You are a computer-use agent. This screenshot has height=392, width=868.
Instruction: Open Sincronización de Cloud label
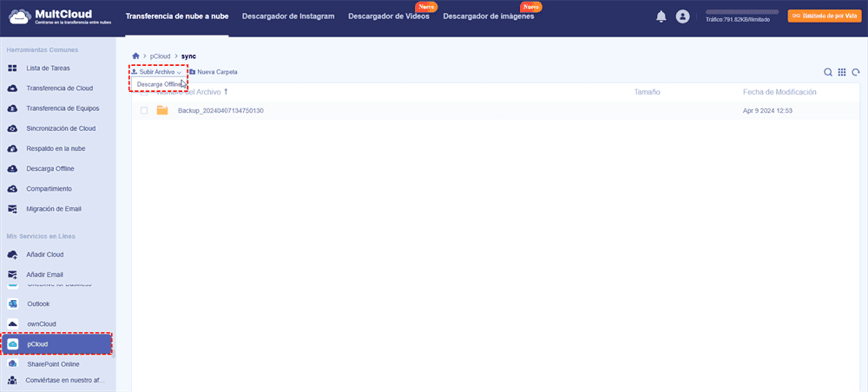tap(61, 128)
